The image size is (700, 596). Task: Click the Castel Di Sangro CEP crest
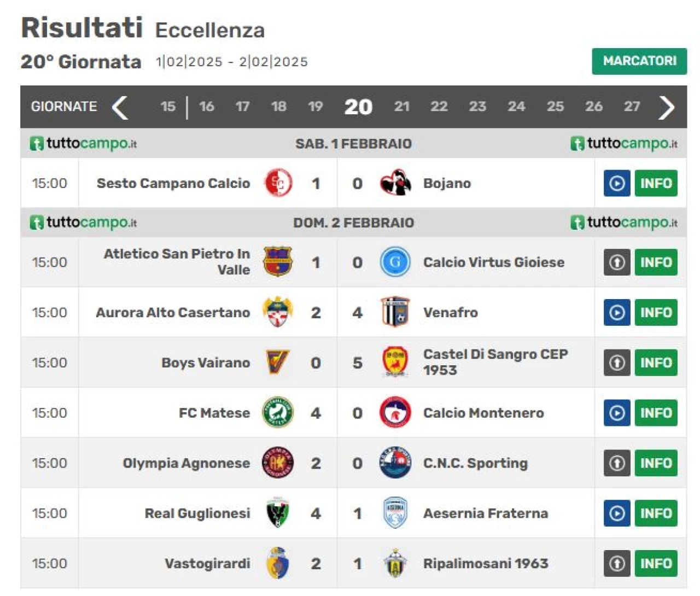click(395, 362)
